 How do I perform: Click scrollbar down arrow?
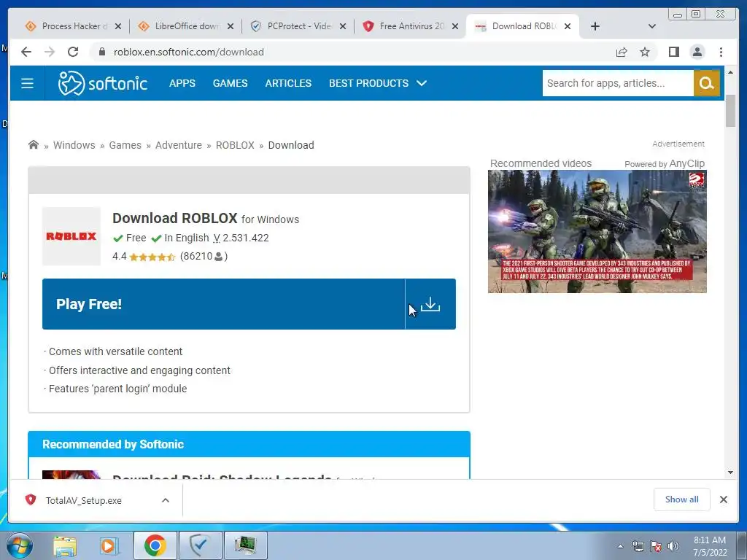731,472
